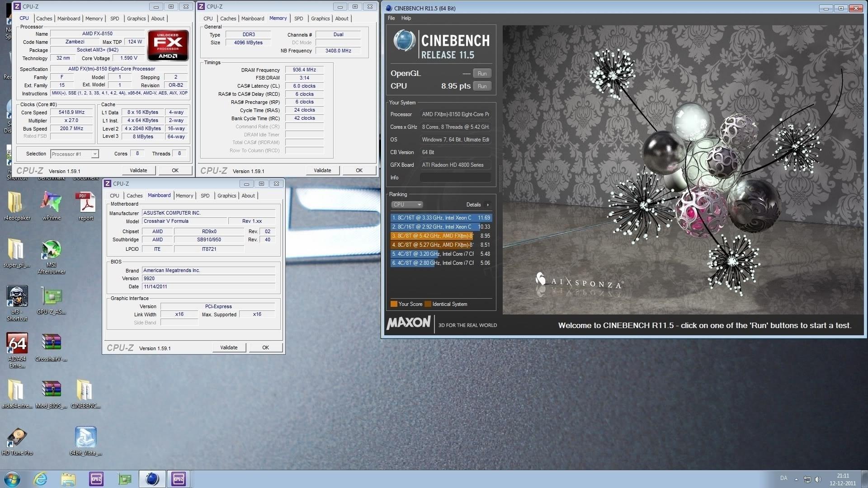This screenshot has width=868, height=488.
Task: Launch AIDA64 Extreme desktop icon
Action: (x=17, y=350)
